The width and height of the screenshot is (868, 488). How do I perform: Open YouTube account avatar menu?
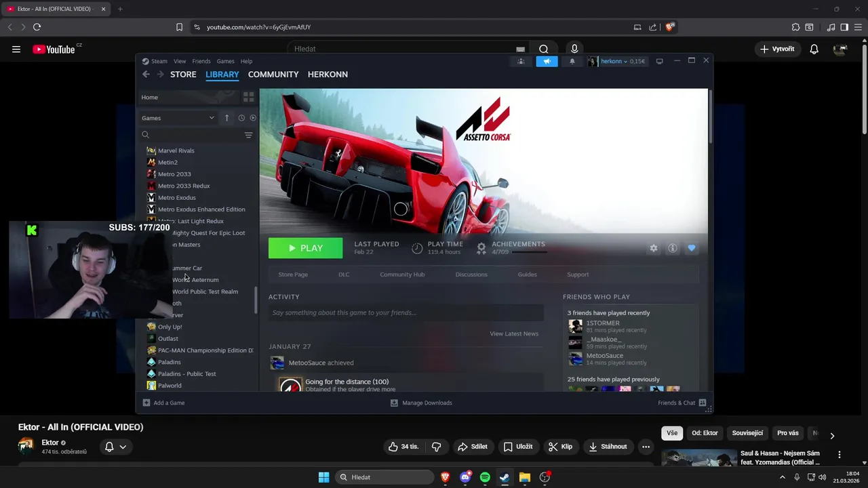[x=840, y=49]
